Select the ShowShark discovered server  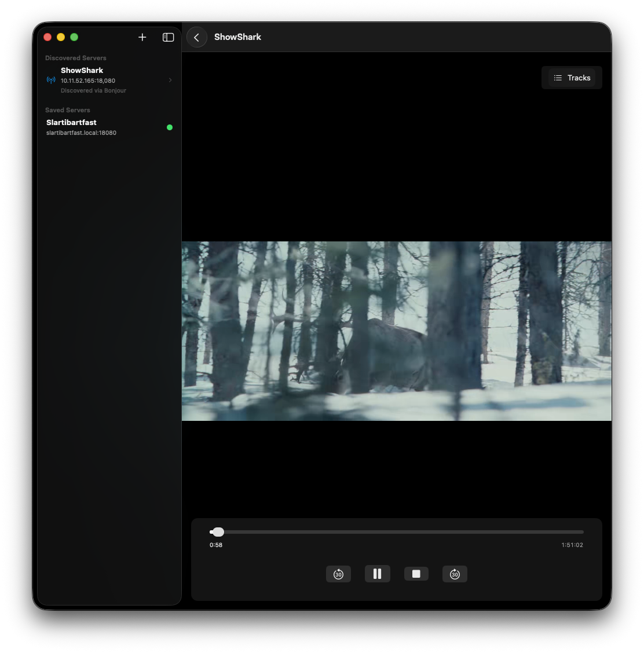click(93, 80)
